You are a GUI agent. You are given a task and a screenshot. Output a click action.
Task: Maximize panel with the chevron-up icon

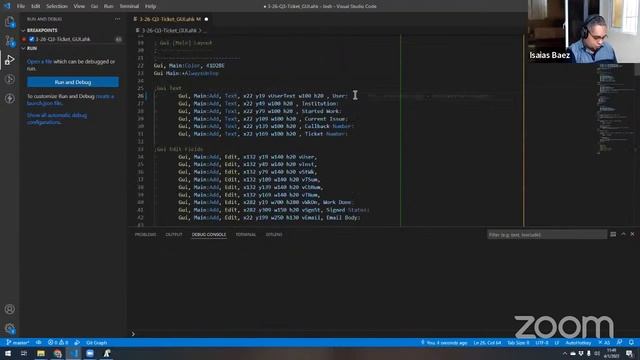pyautogui.click(x=623, y=234)
